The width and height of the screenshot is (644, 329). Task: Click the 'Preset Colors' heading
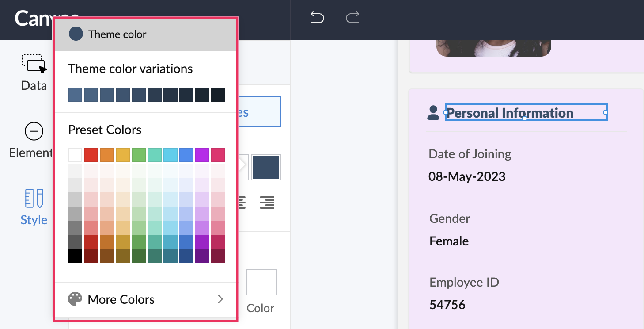105,130
